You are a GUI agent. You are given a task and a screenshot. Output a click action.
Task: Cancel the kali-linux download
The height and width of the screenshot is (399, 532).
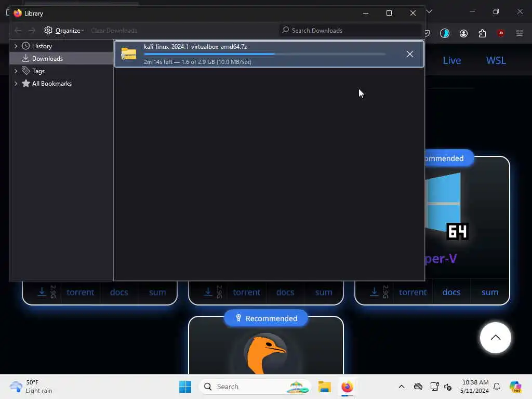(x=410, y=54)
